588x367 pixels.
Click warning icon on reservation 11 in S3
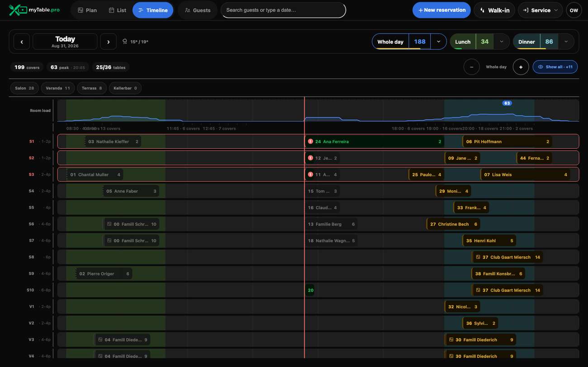pos(310,174)
